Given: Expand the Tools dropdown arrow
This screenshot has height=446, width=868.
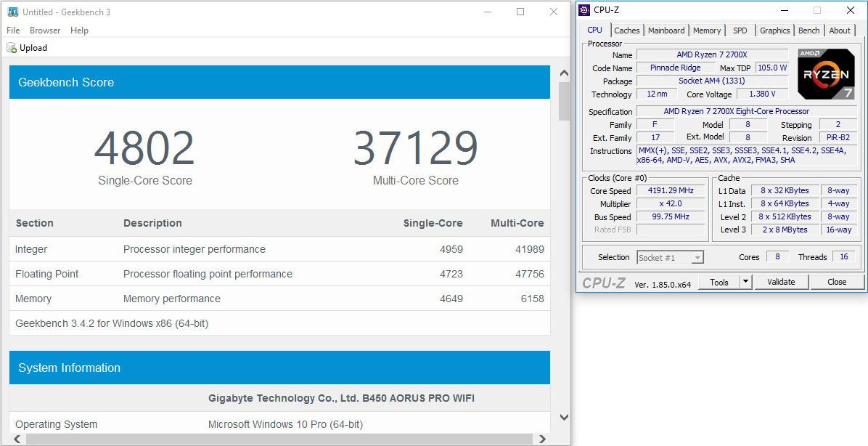Looking at the screenshot, I should (745, 282).
